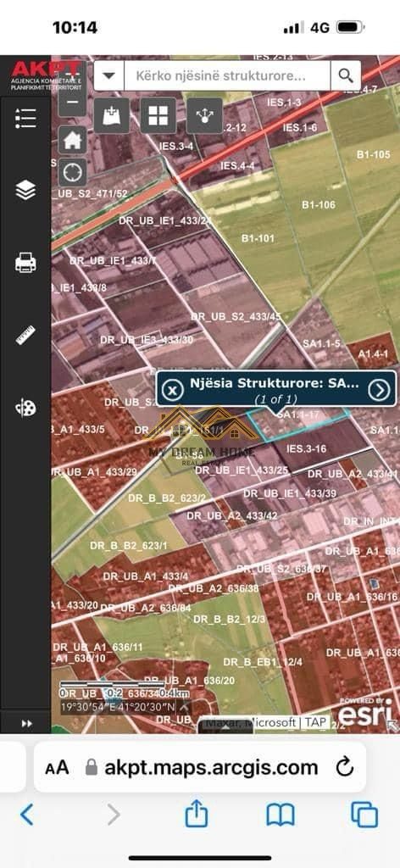Click the AKPT logo
This screenshot has width=400, height=868.
tap(46, 75)
